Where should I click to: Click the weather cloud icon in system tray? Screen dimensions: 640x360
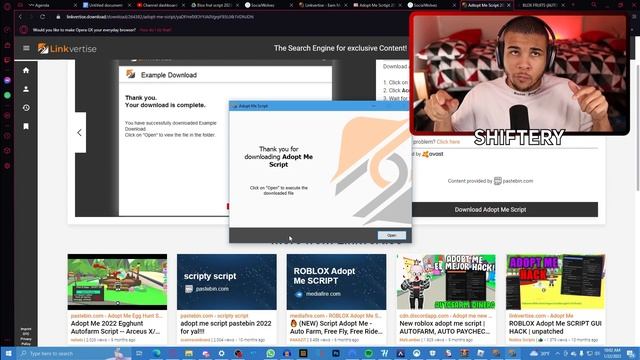534,353
